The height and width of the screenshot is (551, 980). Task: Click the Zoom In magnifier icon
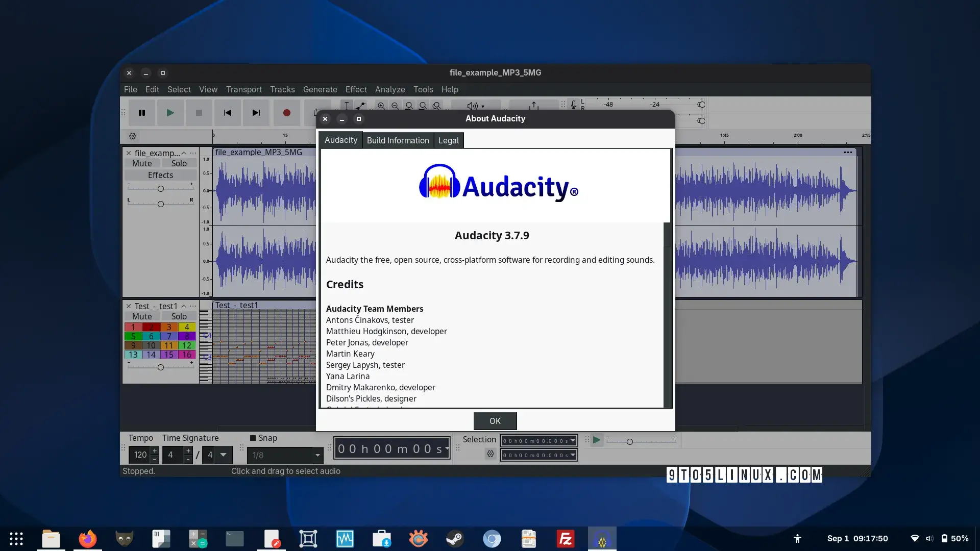click(381, 106)
